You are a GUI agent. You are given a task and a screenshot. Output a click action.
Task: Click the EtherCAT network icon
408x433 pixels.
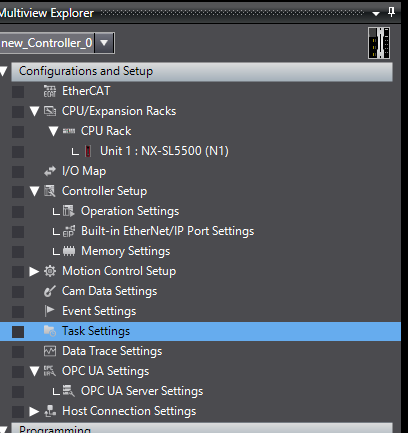click(x=50, y=91)
